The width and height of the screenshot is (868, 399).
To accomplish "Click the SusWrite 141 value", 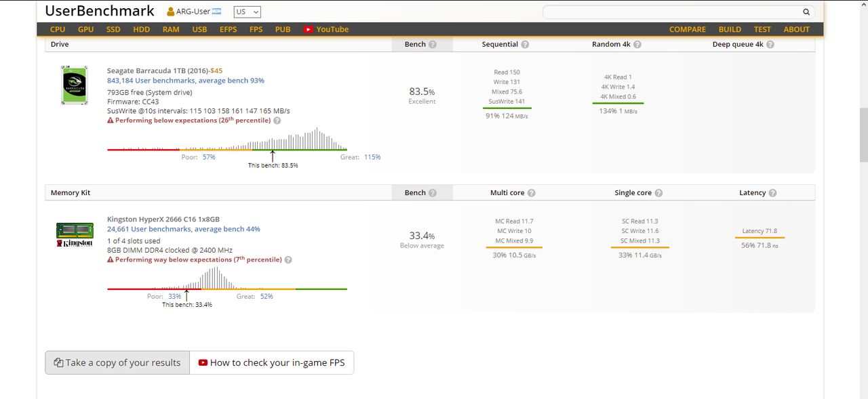I will 507,102.
